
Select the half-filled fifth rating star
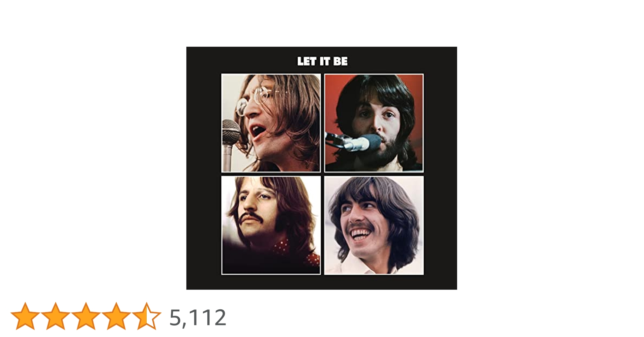click(x=146, y=316)
